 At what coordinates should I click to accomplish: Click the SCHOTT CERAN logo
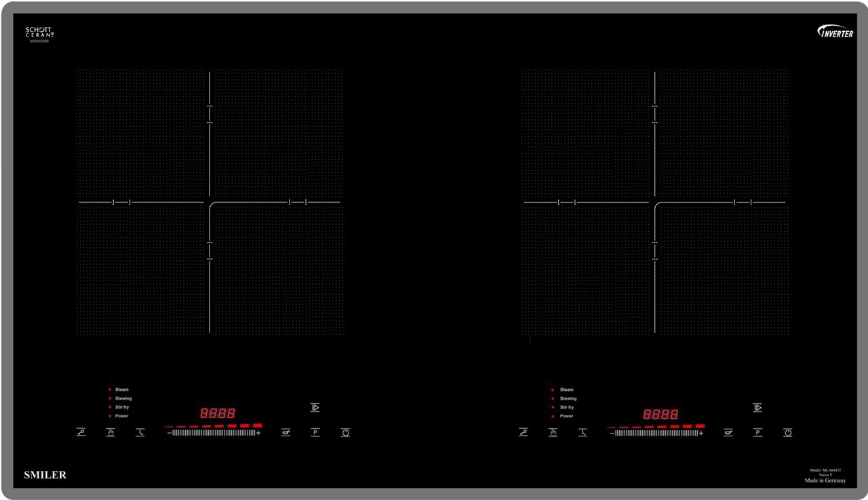click(x=40, y=34)
